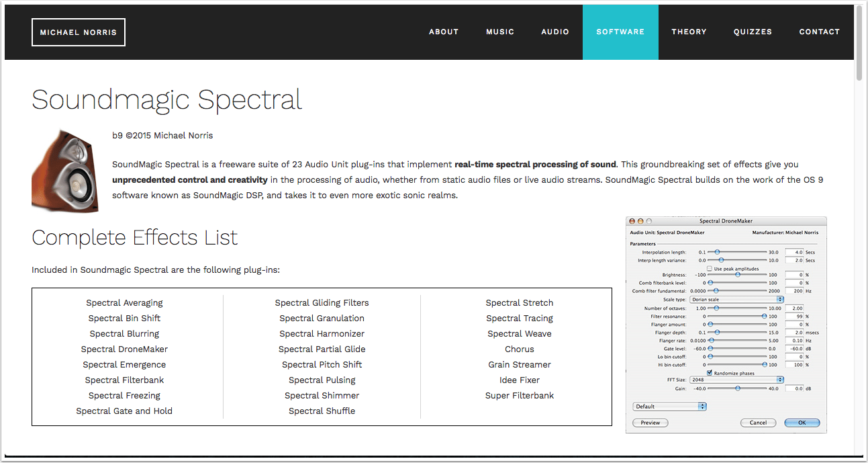Go to the Quizzes menu item
Viewport: 868px width, 463px height.
[753, 32]
